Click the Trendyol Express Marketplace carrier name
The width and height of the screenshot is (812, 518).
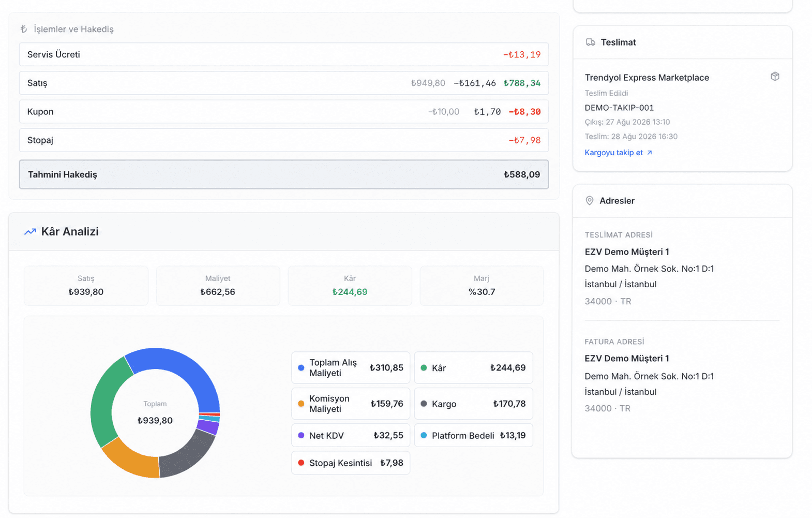click(x=646, y=78)
